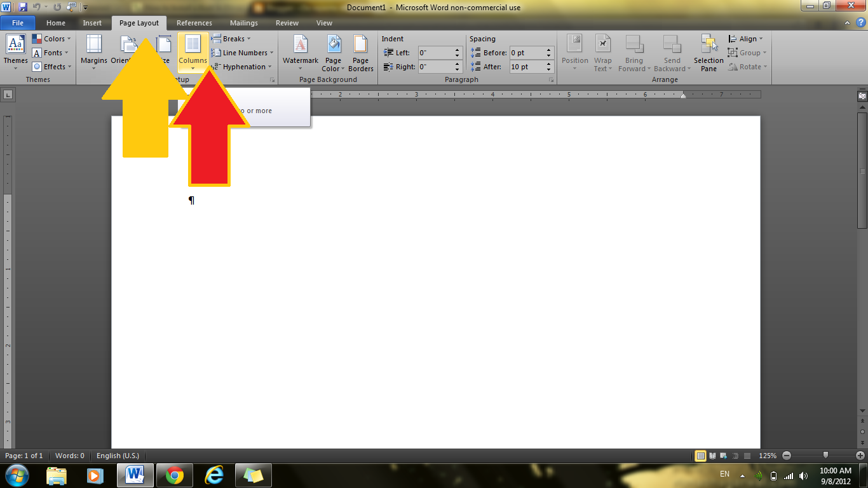868x488 pixels.
Task: Switch to the View tab
Action: coord(324,23)
